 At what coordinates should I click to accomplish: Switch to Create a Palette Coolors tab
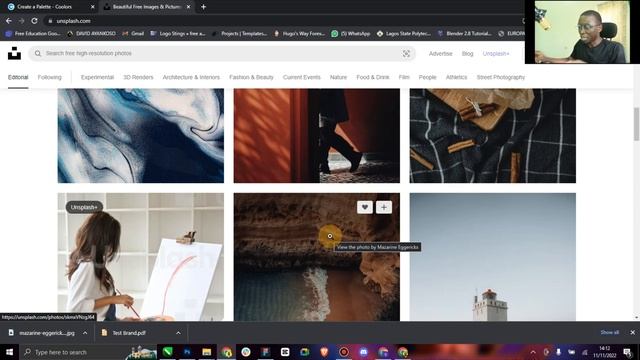pos(50,7)
